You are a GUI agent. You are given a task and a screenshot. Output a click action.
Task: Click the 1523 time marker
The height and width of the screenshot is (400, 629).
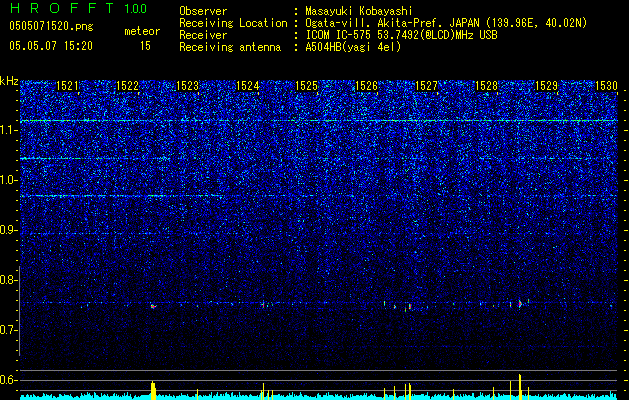187,86
